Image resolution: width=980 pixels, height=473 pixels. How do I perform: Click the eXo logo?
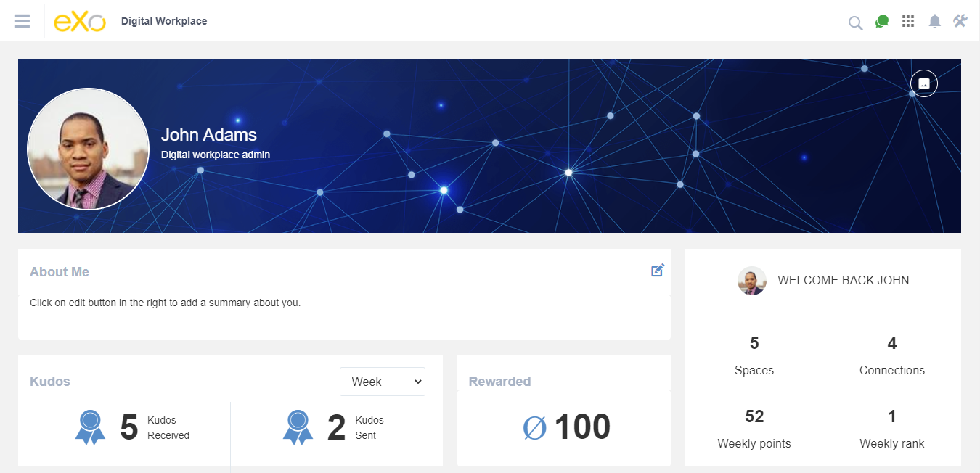click(80, 22)
